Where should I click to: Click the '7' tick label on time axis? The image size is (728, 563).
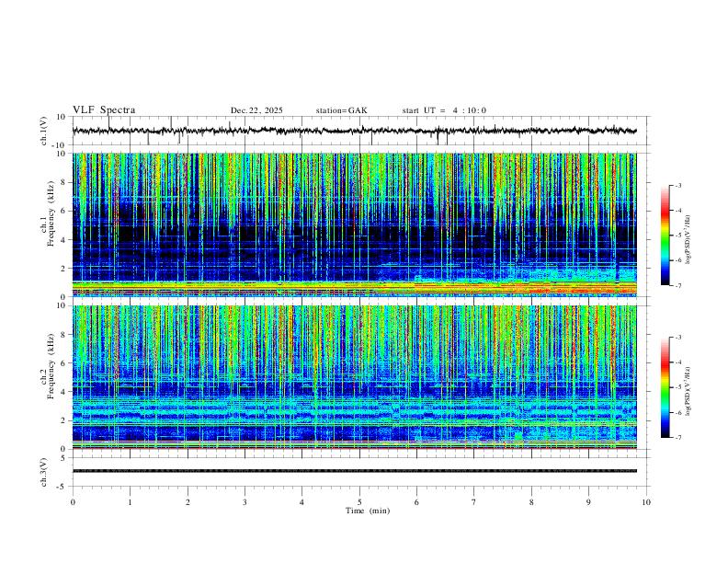pyautogui.click(x=474, y=502)
